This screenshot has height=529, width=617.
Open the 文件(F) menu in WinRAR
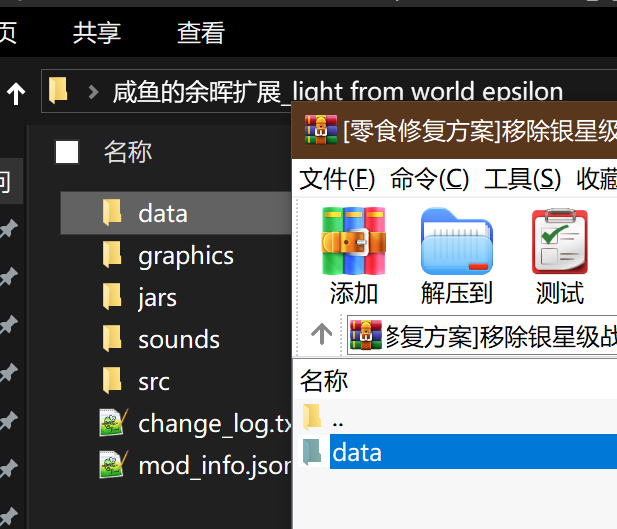(x=337, y=179)
